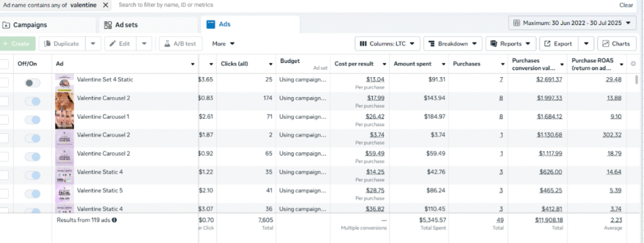Image resolution: width=644 pixels, height=243 pixels.
Task: Click the A/B test button
Action: click(180, 44)
